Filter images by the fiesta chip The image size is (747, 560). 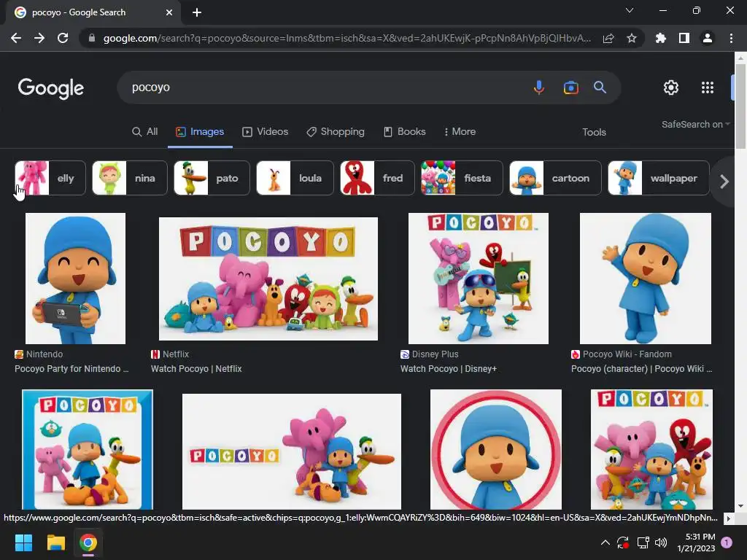pyautogui.click(x=462, y=178)
